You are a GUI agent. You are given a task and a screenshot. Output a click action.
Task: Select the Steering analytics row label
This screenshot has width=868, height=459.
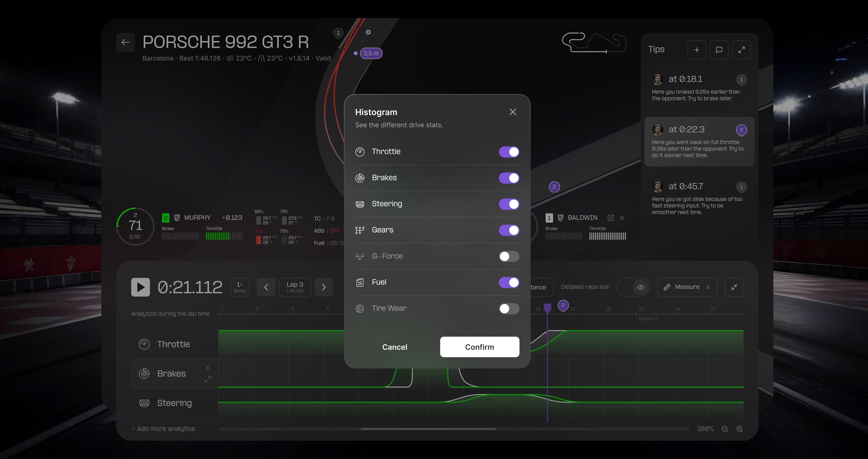pos(174,403)
